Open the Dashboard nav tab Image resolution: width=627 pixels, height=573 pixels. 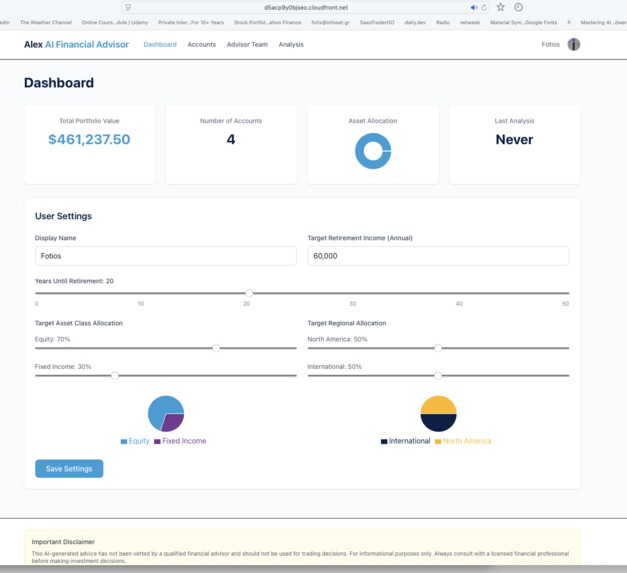[x=160, y=44]
